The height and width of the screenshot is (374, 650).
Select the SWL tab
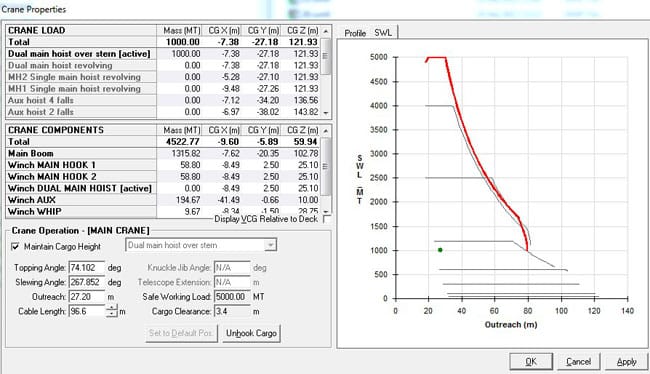383,32
